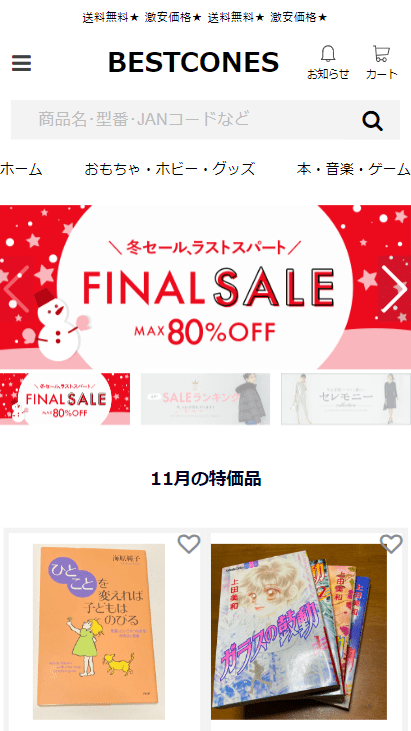Select the 本・音楽・ゲーム tab
The width and height of the screenshot is (411, 731).
tap(354, 169)
